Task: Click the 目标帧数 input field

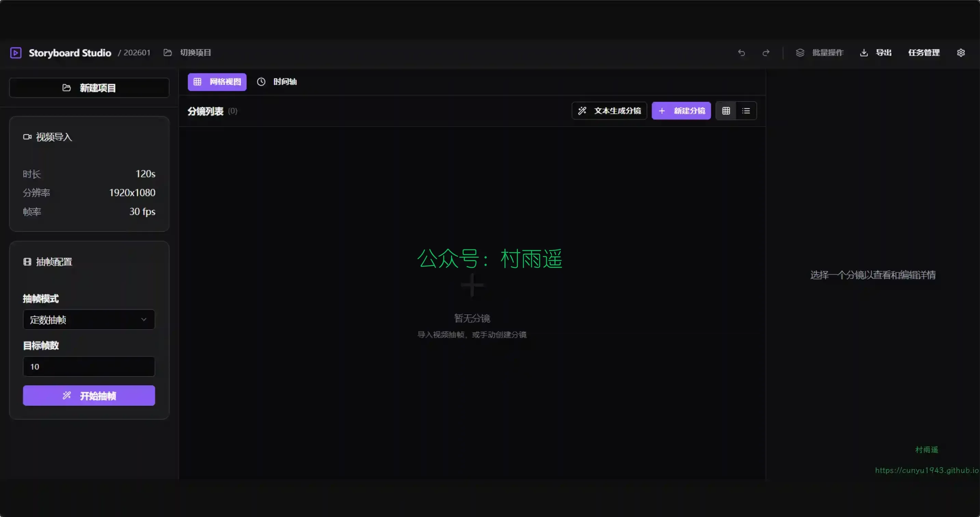Action: pyautogui.click(x=89, y=366)
